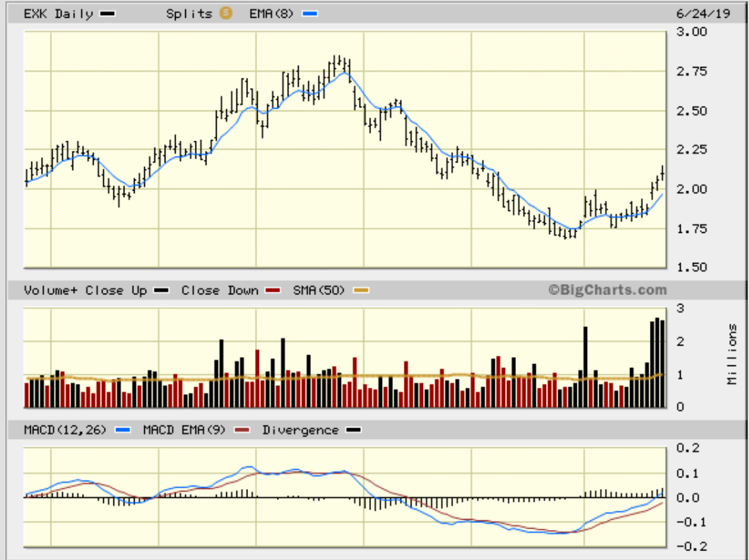749x560 pixels.
Task: Click the Splits text label
Action: 189,14
